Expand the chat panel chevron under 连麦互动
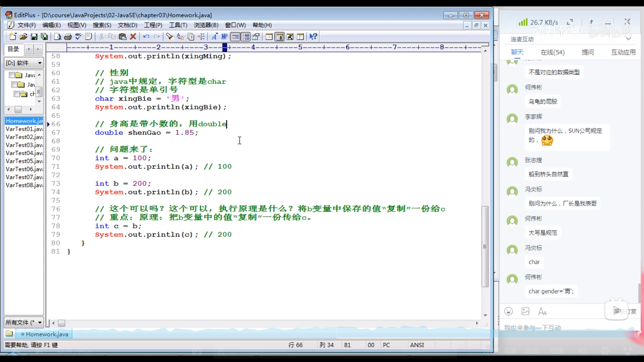This screenshot has height=362, width=644. click(628, 39)
